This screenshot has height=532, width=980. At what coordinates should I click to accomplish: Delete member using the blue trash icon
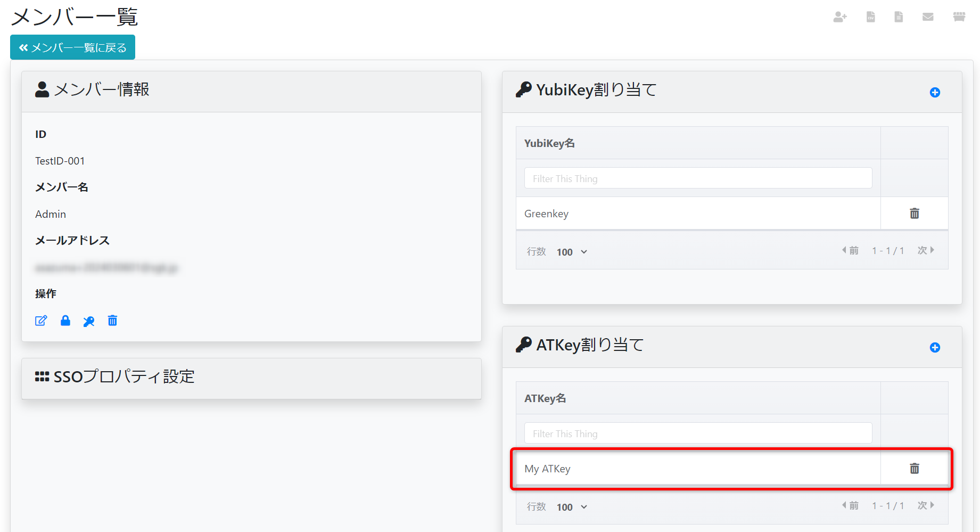click(x=112, y=321)
